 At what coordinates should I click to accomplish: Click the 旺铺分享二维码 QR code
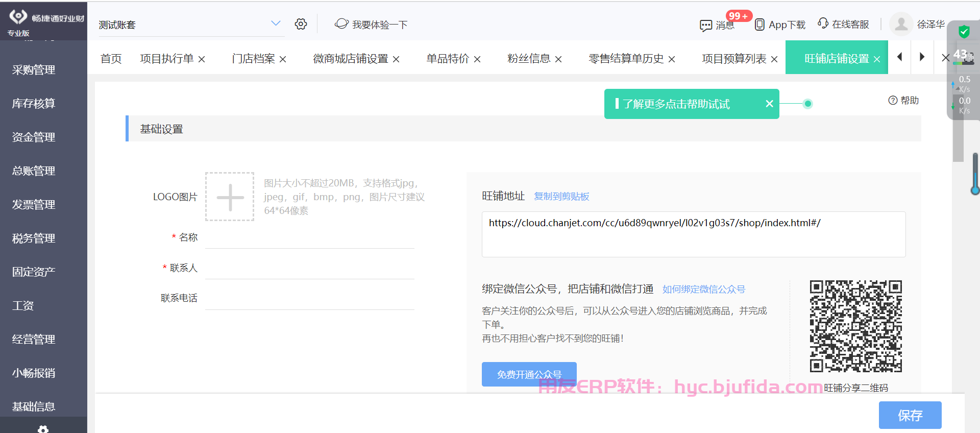(856, 326)
